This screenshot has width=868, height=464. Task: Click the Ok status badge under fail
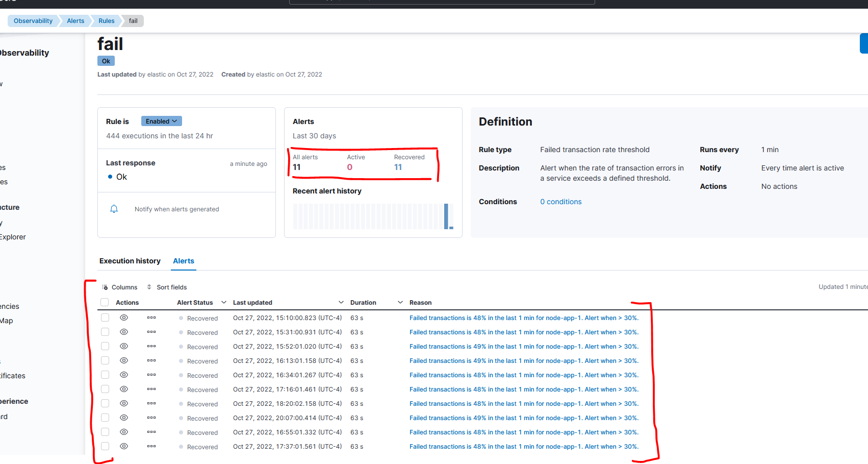(106, 61)
